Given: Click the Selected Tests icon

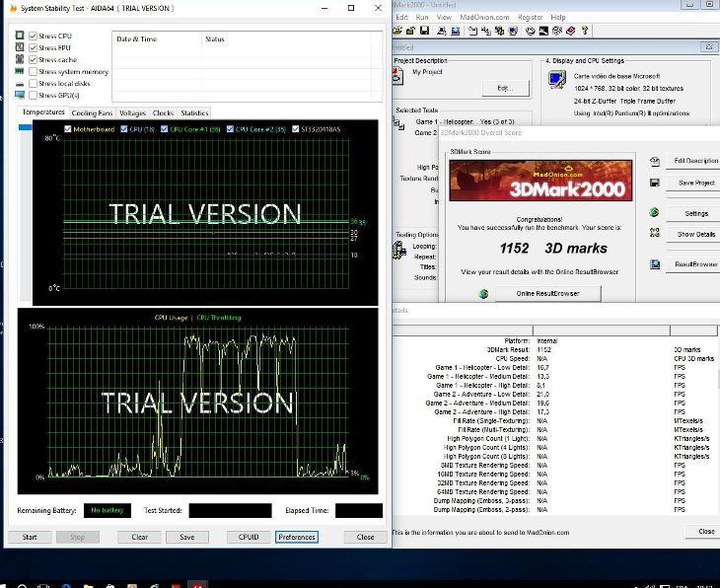Looking at the screenshot, I should (398, 123).
